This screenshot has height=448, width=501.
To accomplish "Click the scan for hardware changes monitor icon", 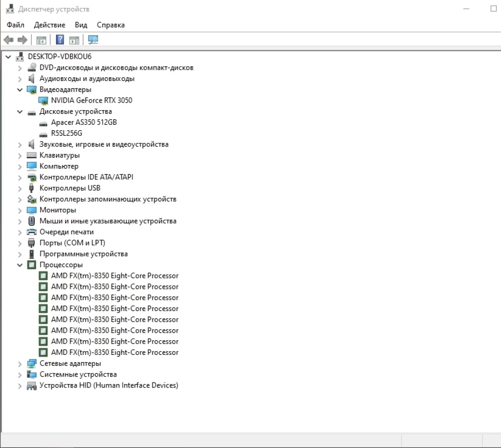I will [93, 40].
